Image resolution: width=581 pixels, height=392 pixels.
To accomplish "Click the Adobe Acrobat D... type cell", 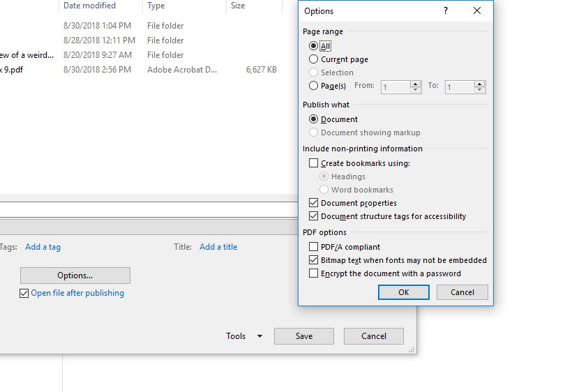I will pyautogui.click(x=182, y=70).
